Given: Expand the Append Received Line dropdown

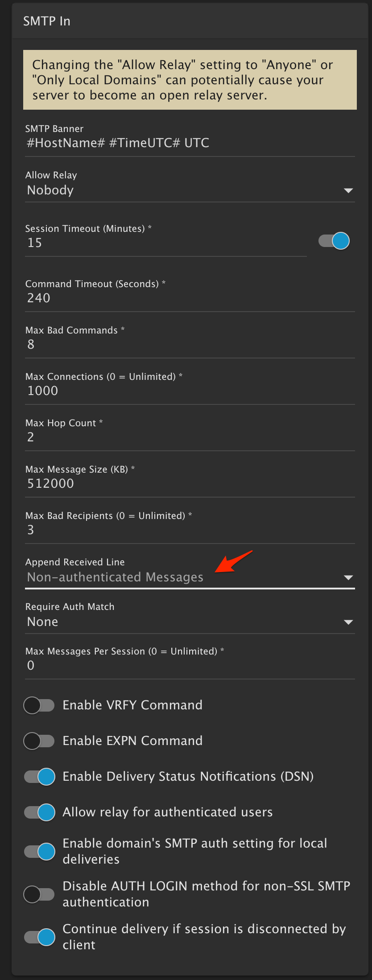Looking at the screenshot, I should (x=190, y=577).
